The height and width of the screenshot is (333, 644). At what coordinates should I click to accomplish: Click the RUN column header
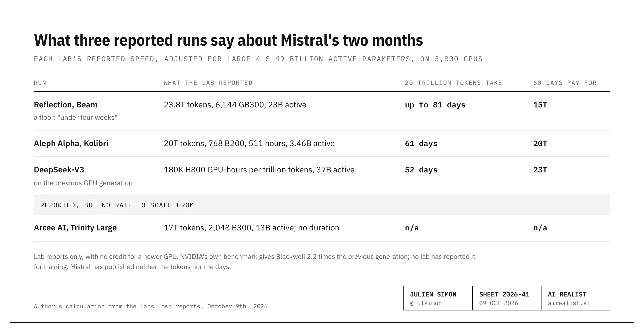(x=40, y=83)
